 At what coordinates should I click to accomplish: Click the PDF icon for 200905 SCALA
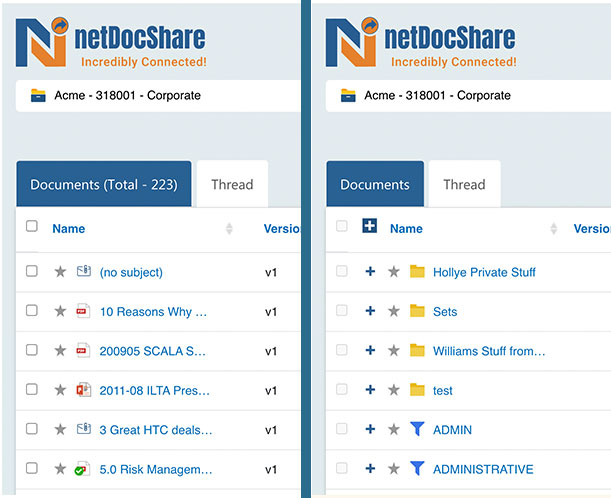(x=83, y=350)
